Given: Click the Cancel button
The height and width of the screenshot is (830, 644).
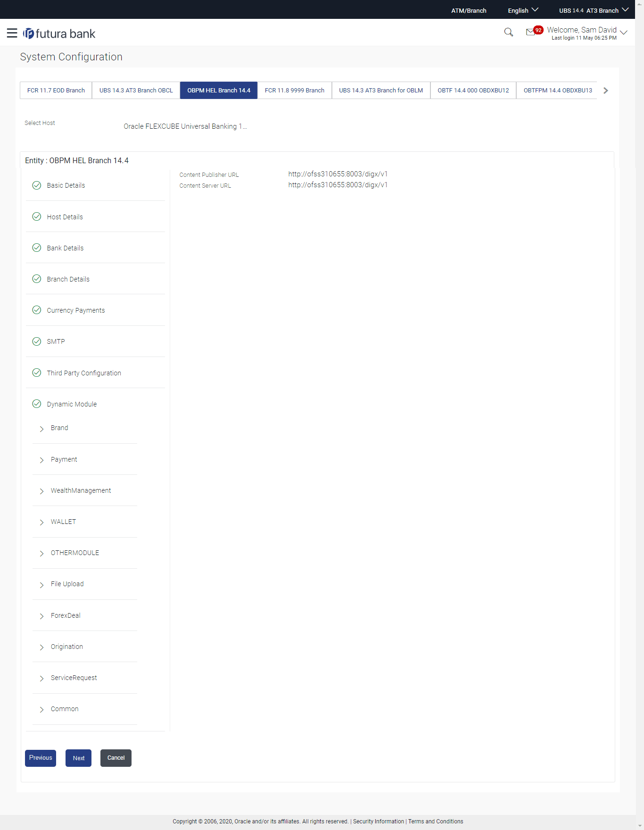Looking at the screenshot, I should pos(116,758).
